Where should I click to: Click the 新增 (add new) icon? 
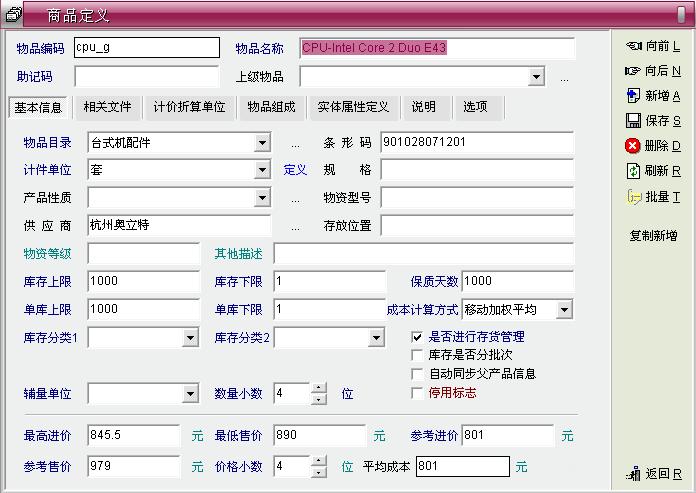point(633,96)
